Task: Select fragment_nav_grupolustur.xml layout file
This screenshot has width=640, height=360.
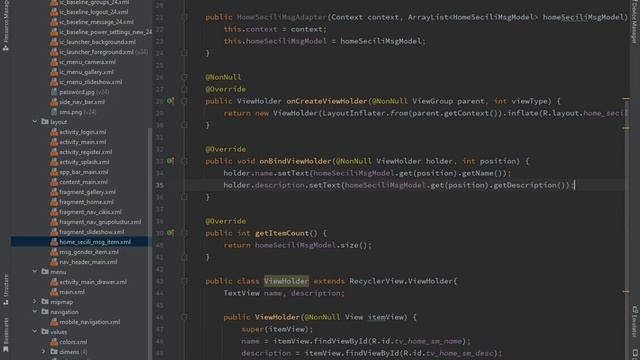Action: click(96, 222)
